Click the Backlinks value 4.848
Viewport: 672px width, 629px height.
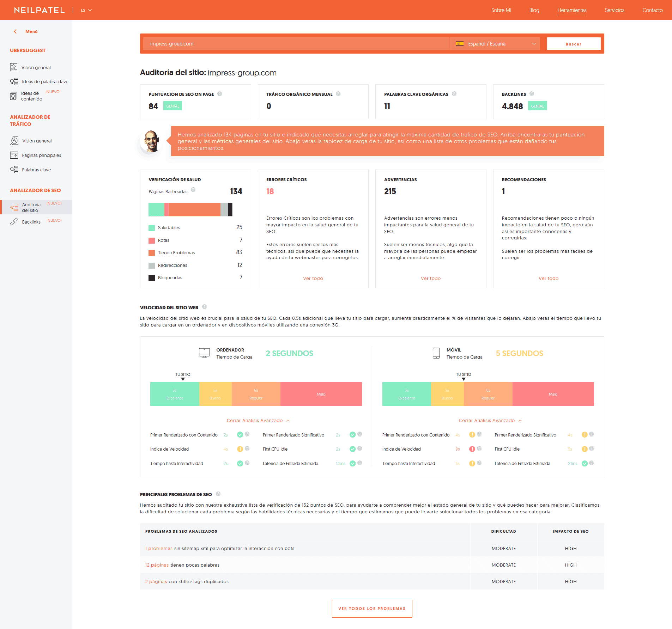coord(512,106)
